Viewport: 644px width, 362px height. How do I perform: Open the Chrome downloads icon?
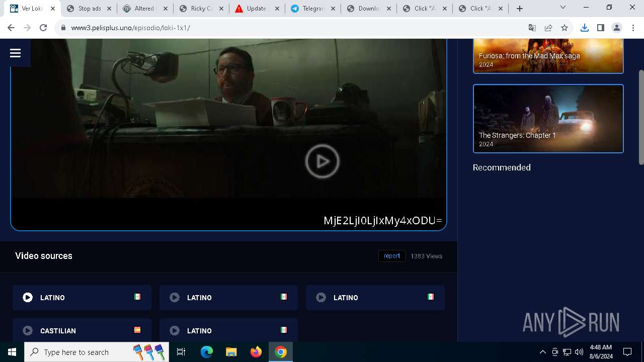pos(584,28)
